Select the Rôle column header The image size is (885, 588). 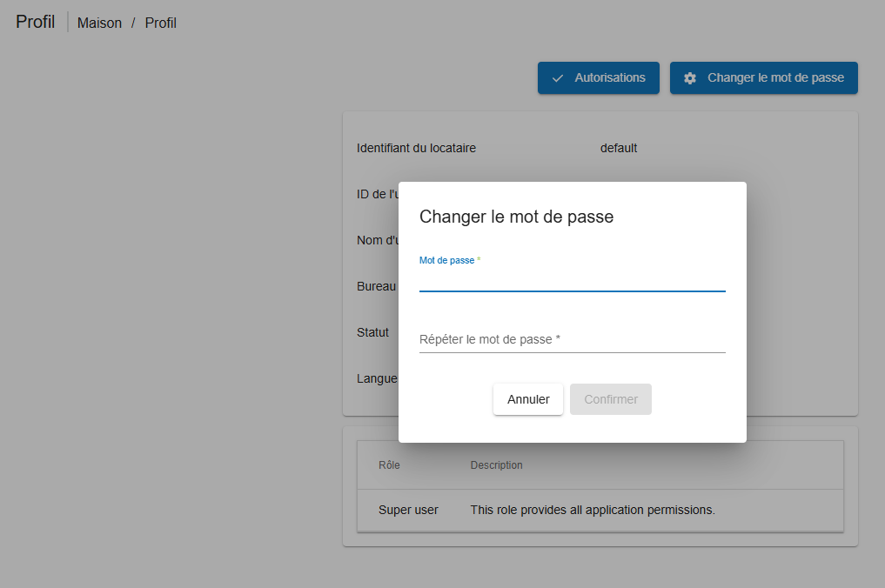tap(389, 465)
